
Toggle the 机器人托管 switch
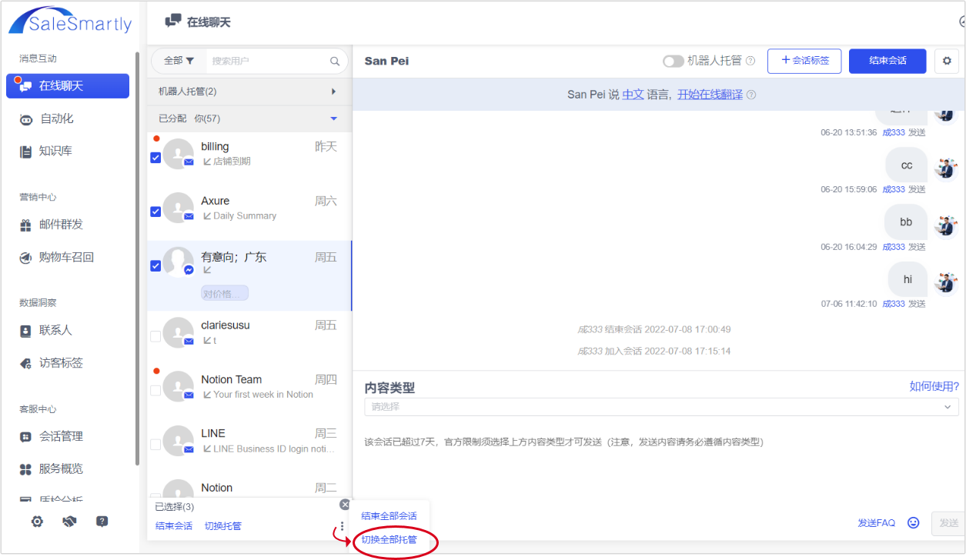point(673,61)
